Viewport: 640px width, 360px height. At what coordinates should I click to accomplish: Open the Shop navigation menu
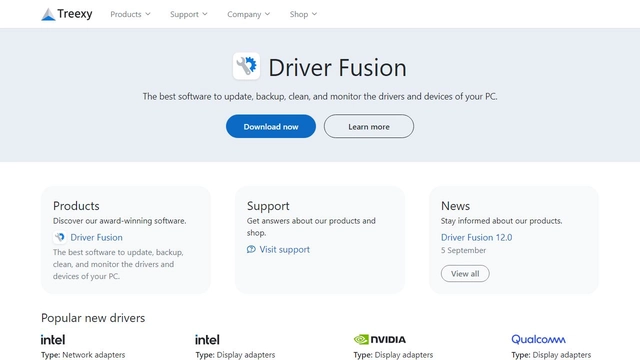[303, 14]
